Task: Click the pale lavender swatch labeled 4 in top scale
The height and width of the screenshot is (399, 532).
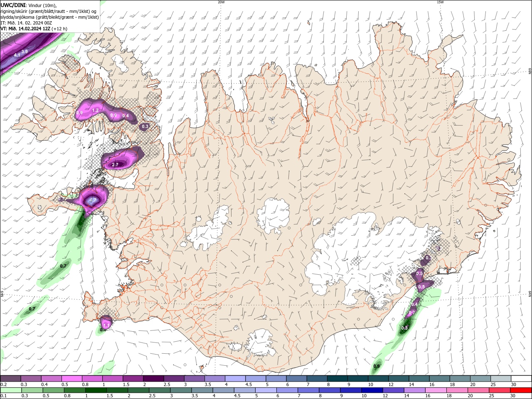Action: point(235,379)
